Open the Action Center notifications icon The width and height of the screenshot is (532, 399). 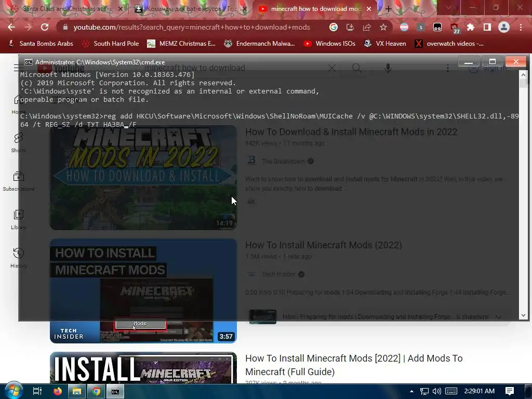click(x=510, y=391)
